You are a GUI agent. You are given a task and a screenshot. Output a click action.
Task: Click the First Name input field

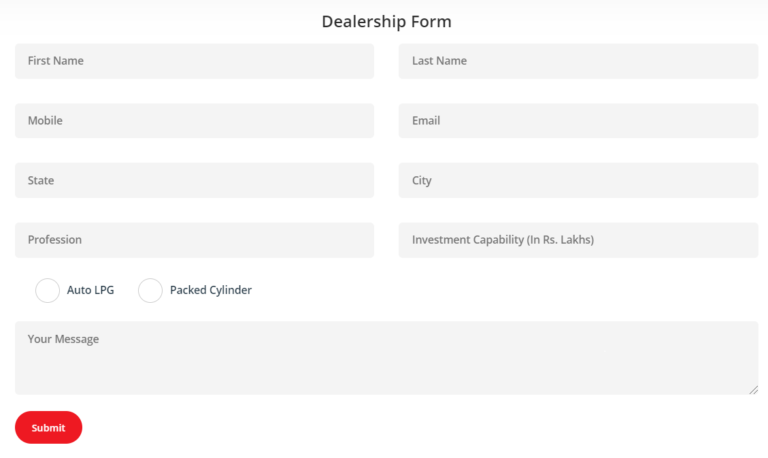tap(194, 61)
